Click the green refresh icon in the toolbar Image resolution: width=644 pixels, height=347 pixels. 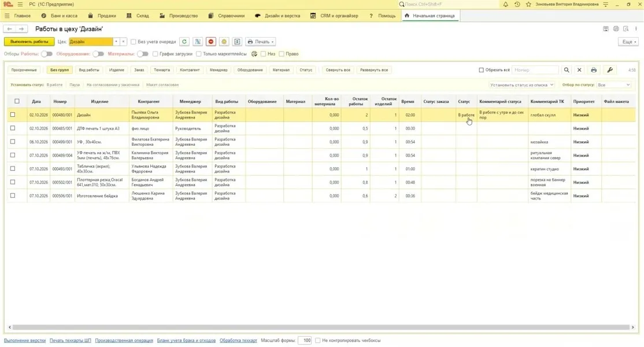[x=184, y=42]
